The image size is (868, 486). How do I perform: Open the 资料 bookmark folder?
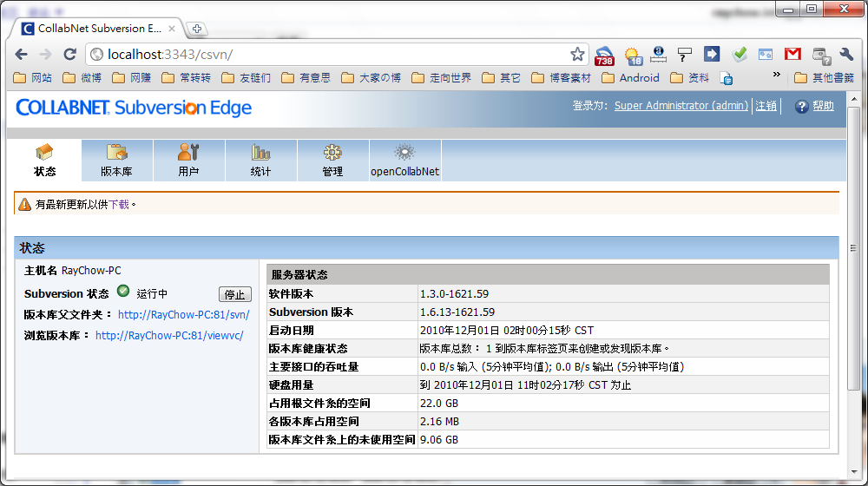[x=690, y=78]
